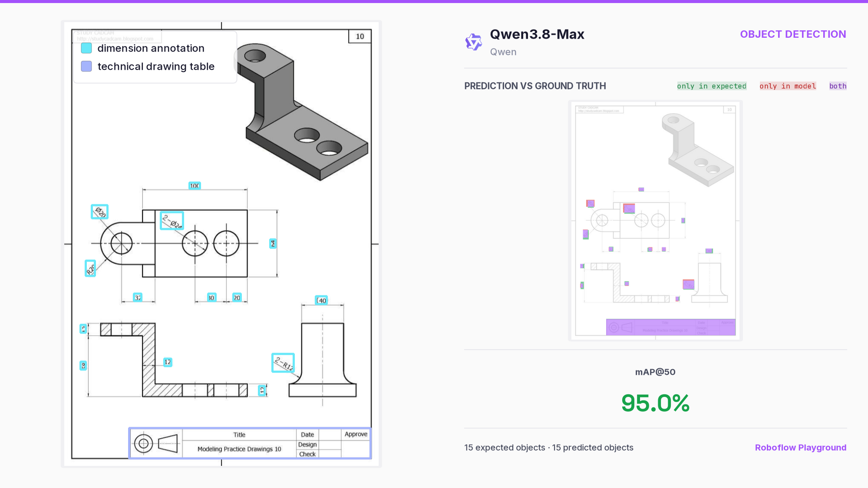
Task: Select the mAP@50 metric label
Action: click(655, 372)
